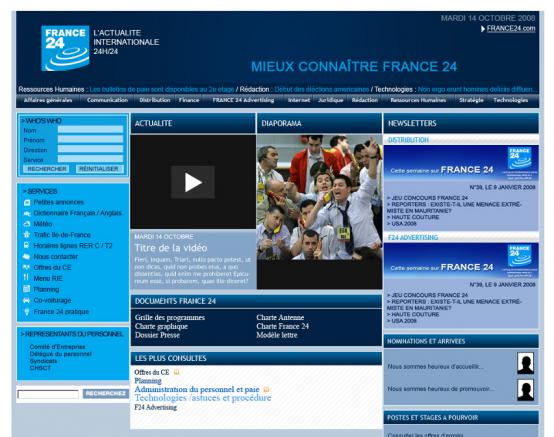
Task: Click the avatar beside 'heureux d'accueillir'
Action: pyautogui.click(x=525, y=363)
